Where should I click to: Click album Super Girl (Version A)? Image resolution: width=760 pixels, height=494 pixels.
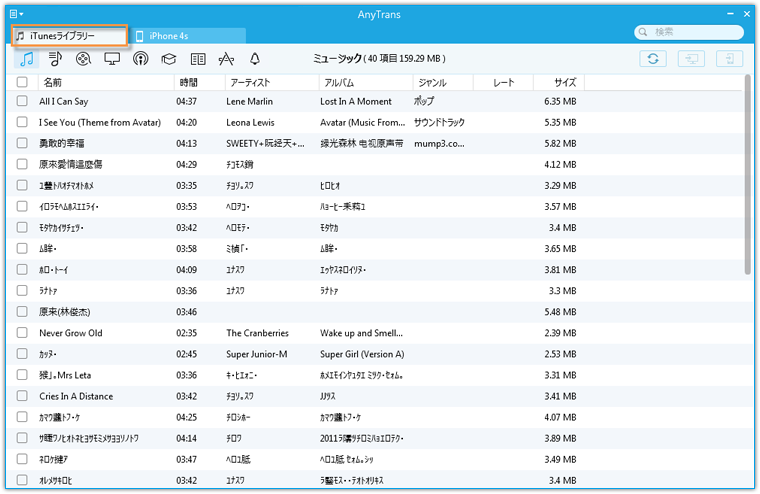362,354
